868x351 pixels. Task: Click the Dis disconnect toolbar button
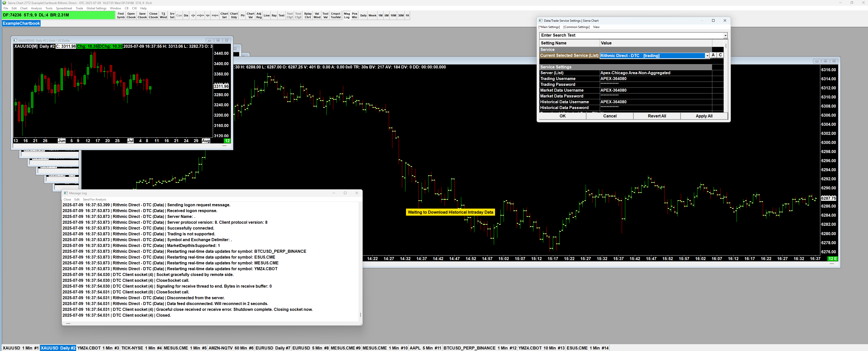[x=186, y=15]
